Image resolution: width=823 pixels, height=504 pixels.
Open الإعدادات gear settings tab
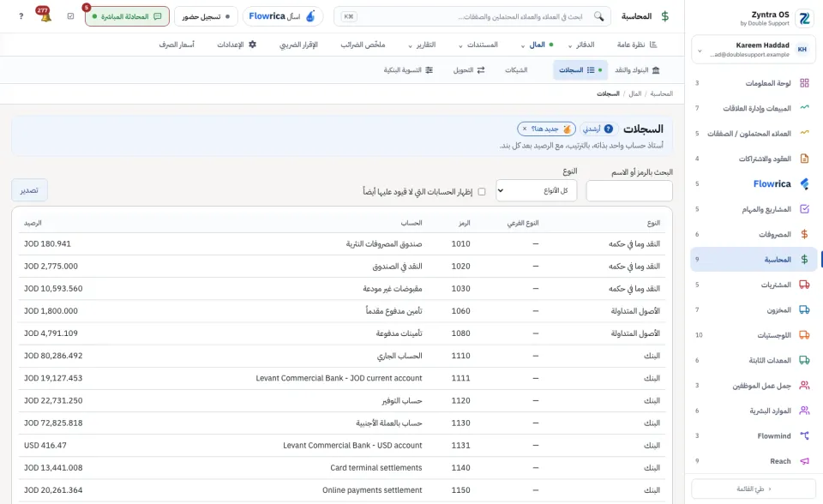(x=237, y=45)
